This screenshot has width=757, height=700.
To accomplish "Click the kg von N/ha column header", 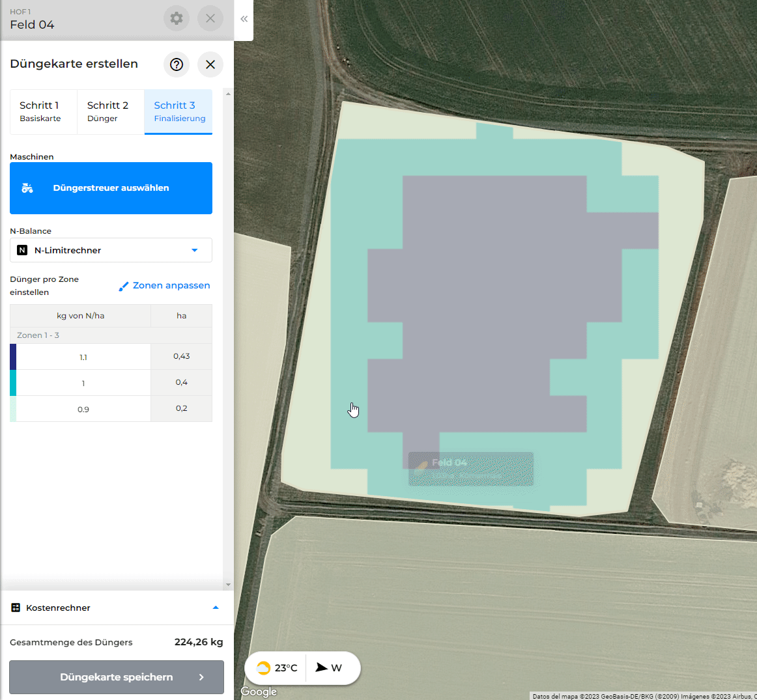I will coord(81,316).
